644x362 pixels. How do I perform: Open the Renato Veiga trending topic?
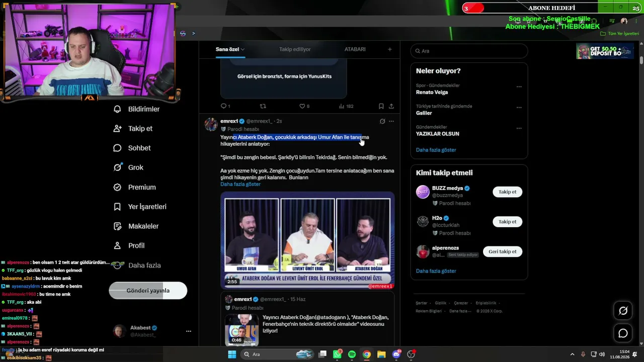click(432, 93)
